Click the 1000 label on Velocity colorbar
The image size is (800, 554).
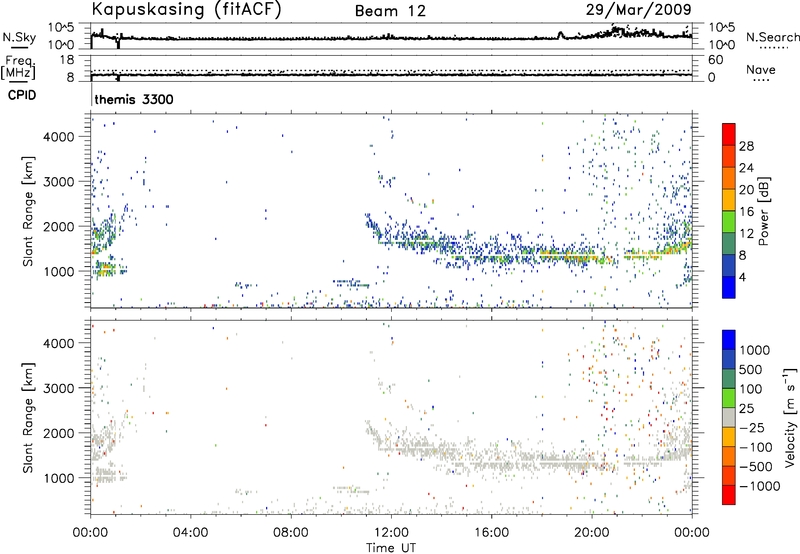tap(754, 350)
